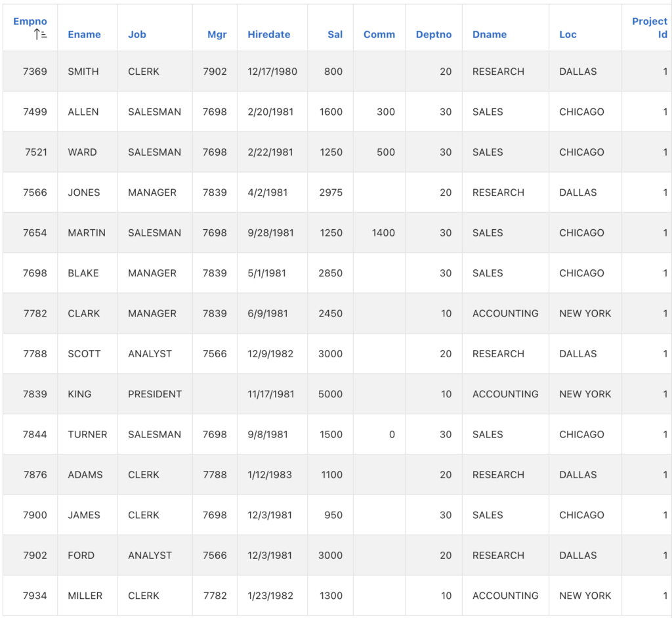The image size is (672, 618).
Task: Click the 2975 salary cell for JONES
Action: coord(330,192)
